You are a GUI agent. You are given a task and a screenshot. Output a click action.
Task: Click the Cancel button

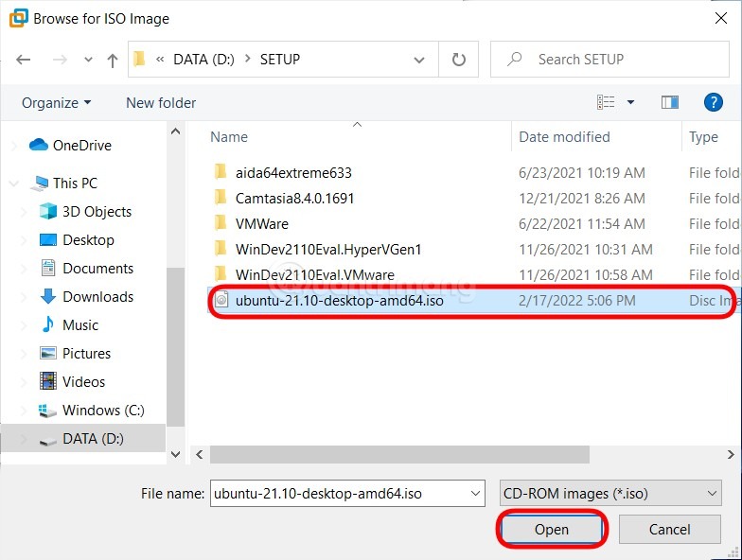[x=670, y=530]
